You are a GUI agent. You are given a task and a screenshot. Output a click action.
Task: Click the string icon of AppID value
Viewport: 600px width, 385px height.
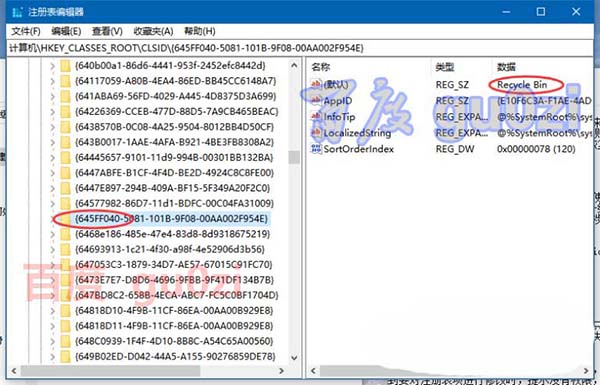coord(316,100)
